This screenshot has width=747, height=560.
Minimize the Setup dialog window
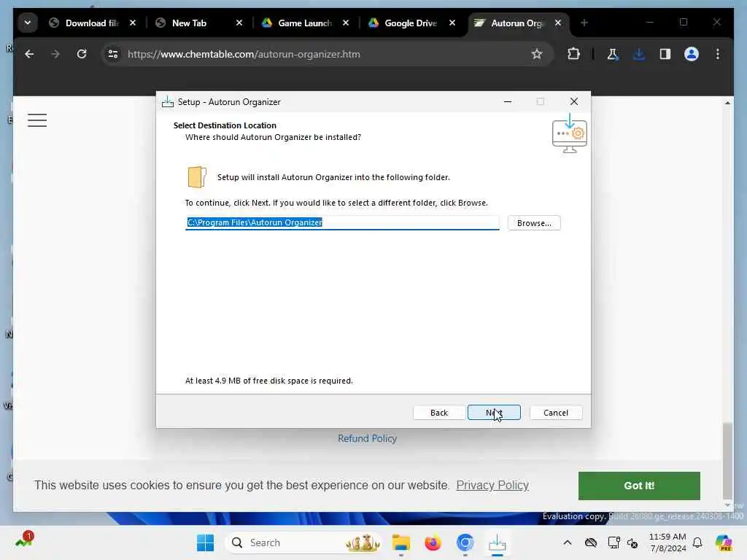click(508, 101)
